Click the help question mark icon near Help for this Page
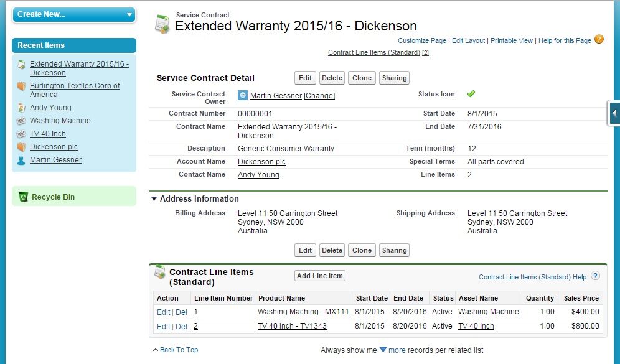The width and height of the screenshot is (620, 364). click(599, 39)
